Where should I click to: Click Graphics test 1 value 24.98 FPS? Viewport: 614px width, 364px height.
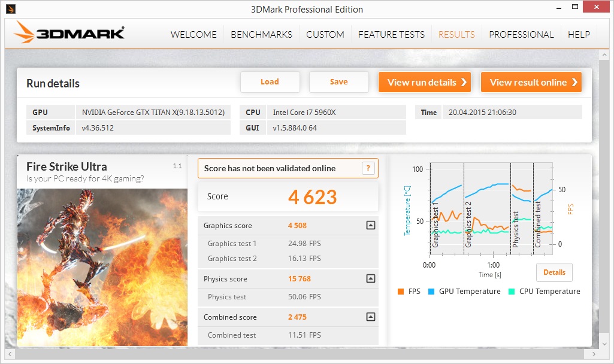[304, 244]
